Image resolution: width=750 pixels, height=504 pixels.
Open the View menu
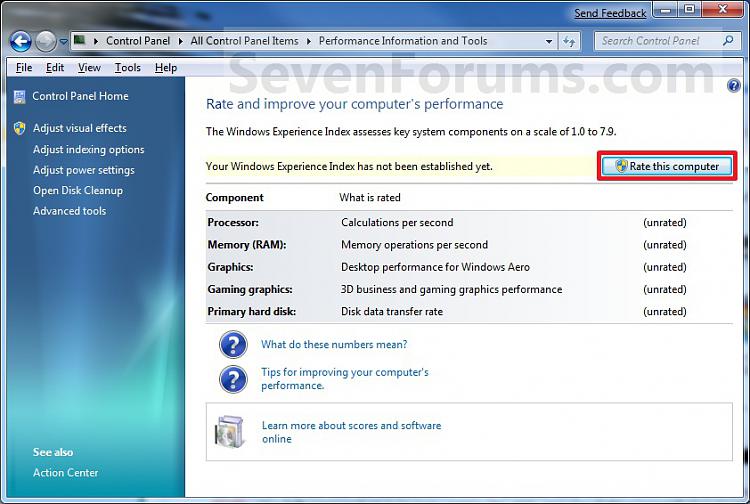point(89,68)
